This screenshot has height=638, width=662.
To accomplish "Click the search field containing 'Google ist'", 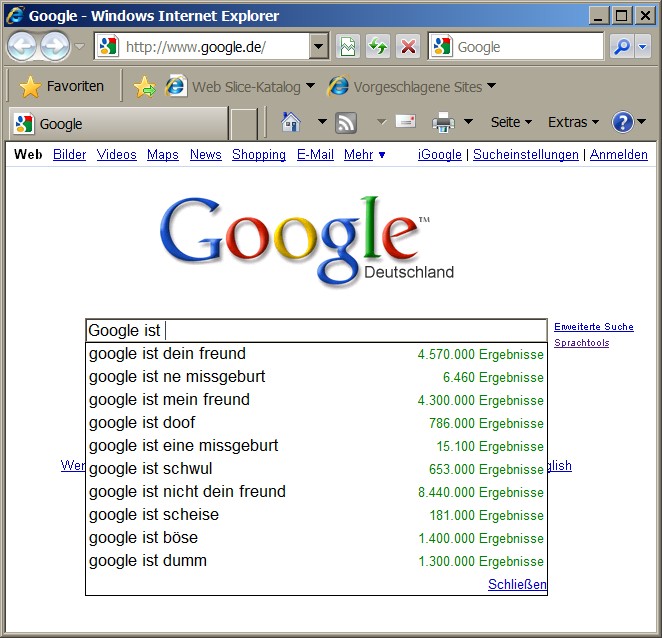I will (x=316, y=330).
